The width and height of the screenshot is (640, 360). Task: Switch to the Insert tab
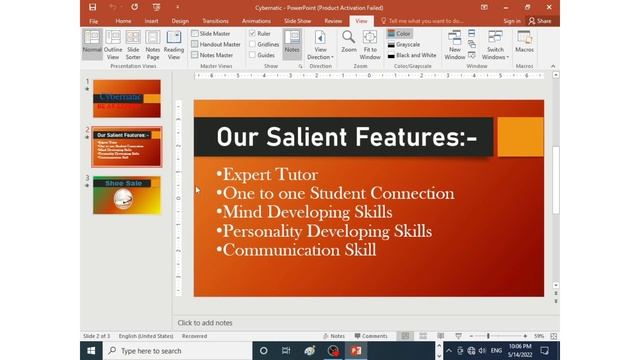pyautogui.click(x=151, y=21)
